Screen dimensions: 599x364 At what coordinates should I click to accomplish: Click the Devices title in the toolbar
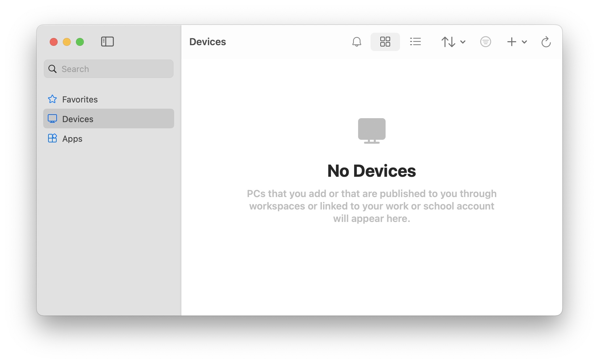208,42
